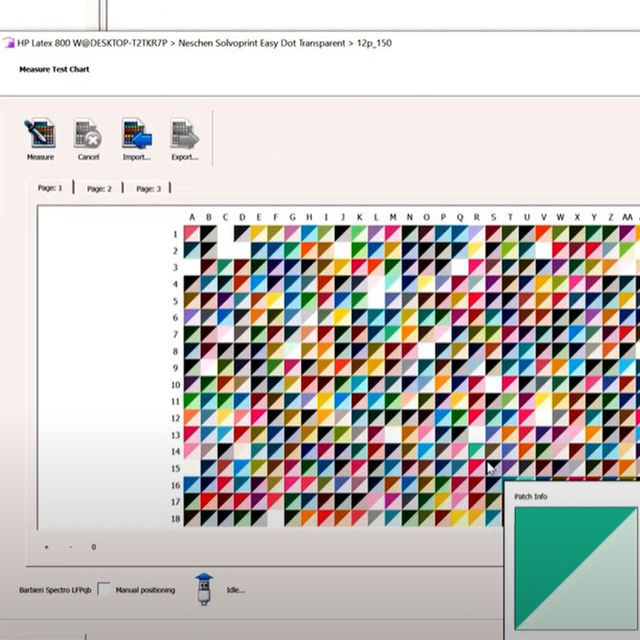Select color patch B17 in the chart
Image resolution: width=640 pixels, height=640 pixels.
coord(209,501)
